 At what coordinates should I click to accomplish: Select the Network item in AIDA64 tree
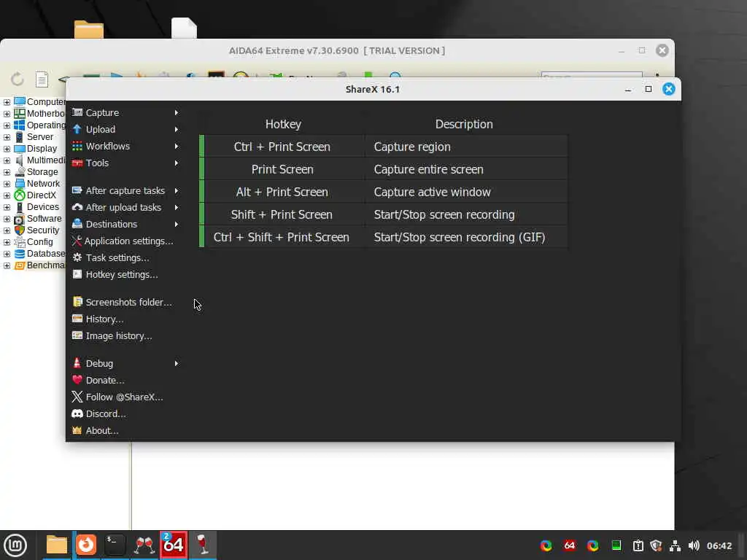point(43,184)
